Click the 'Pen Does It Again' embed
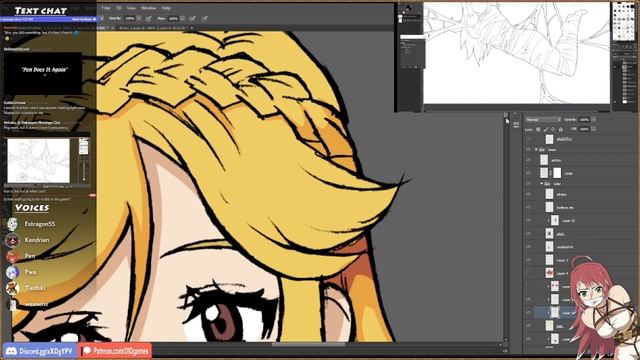The height and width of the screenshot is (360, 640). [x=43, y=73]
